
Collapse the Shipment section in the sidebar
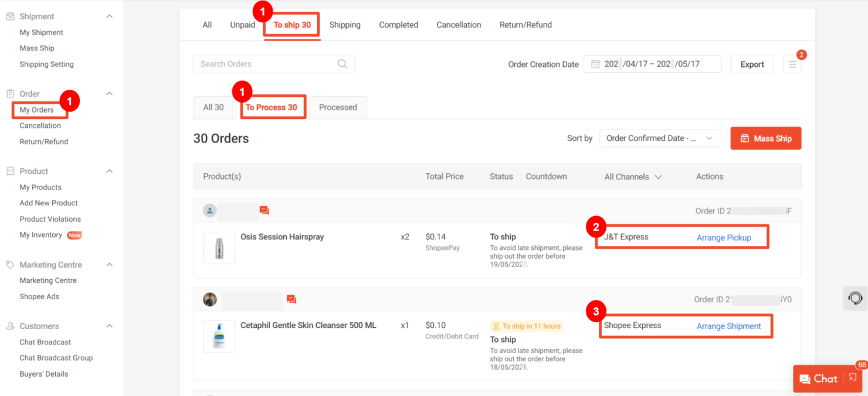point(109,16)
